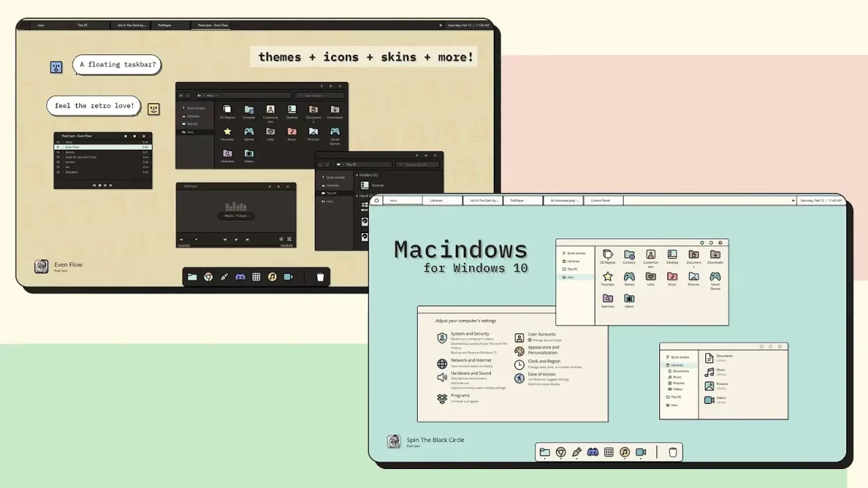Viewport: 868px width, 488px height.
Task: Select lol showcase.png tab on light taskbar
Action: (563, 201)
